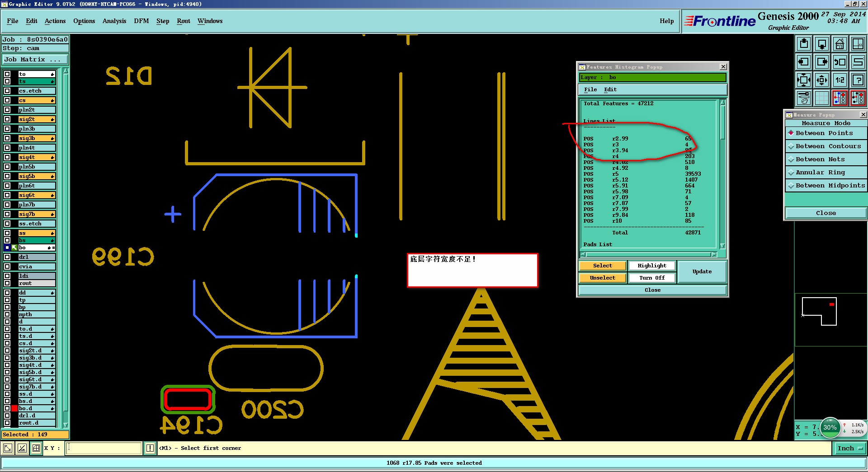
Task: Click the arrow icon beside layer bo
Action: pos(14,248)
